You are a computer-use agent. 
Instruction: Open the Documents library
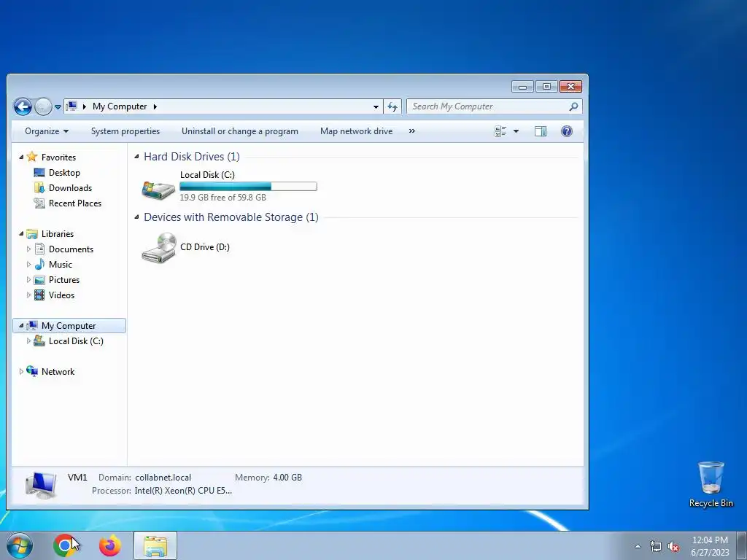coord(71,249)
